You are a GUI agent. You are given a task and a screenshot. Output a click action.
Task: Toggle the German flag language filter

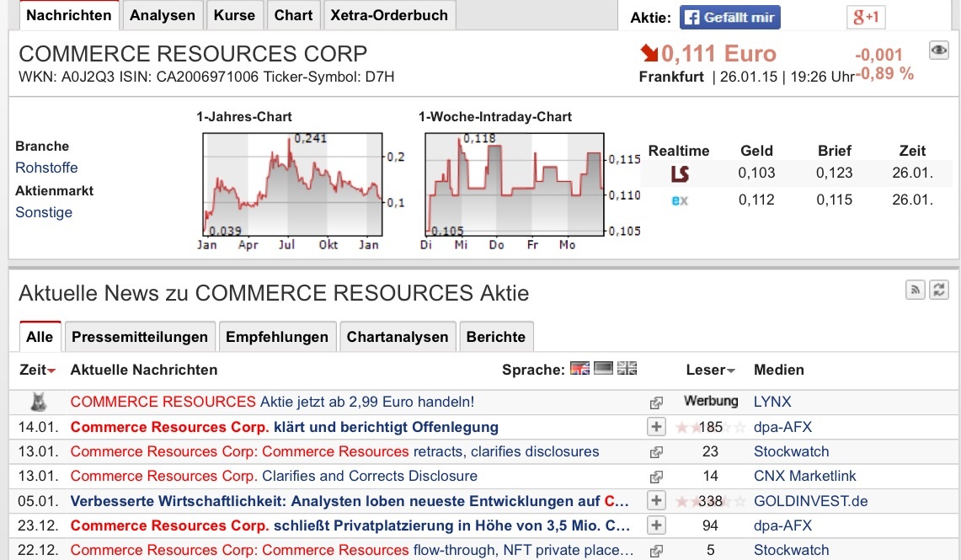[x=603, y=369]
